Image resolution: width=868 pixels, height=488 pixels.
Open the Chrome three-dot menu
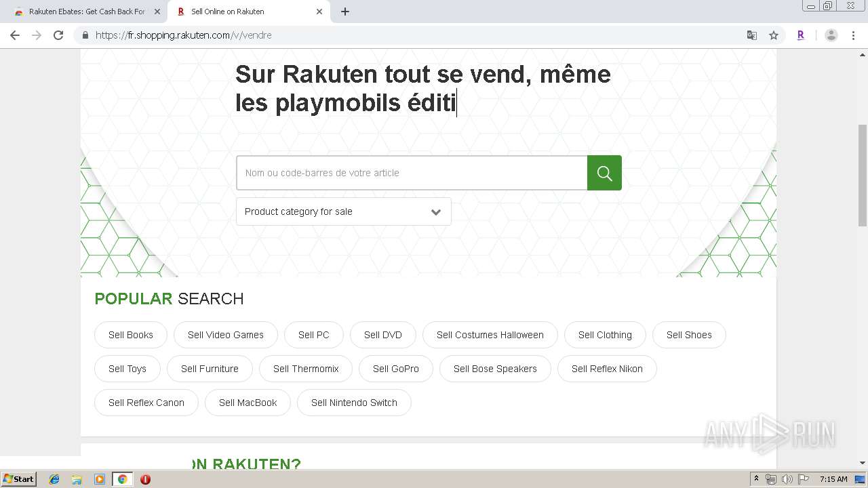[x=854, y=35]
